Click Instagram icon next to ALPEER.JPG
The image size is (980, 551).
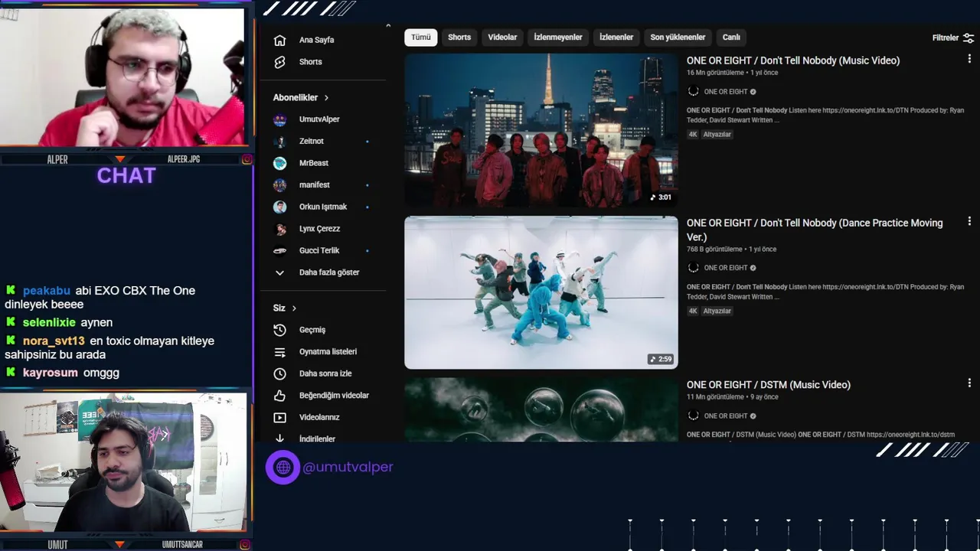(247, 159)
